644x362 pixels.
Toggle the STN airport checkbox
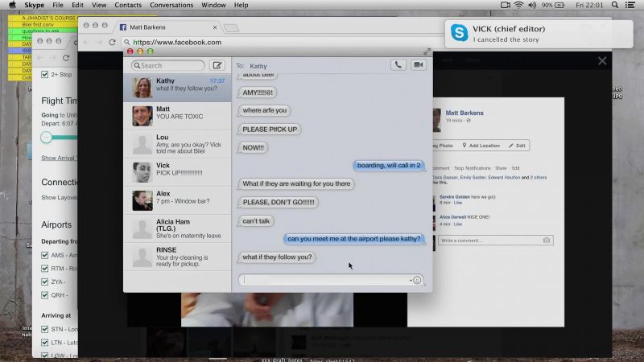tap(45, 329)
